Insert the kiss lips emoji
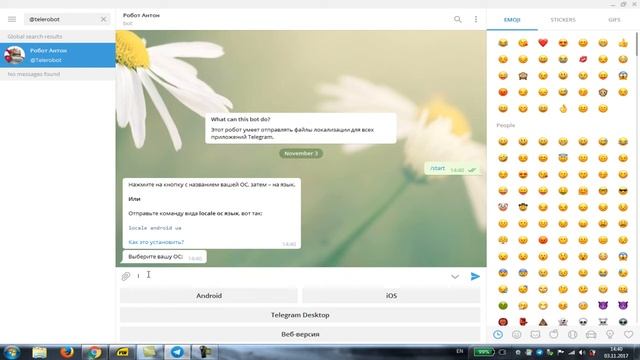The height and width of the screenshot is (360, 640). pos(583,59)
